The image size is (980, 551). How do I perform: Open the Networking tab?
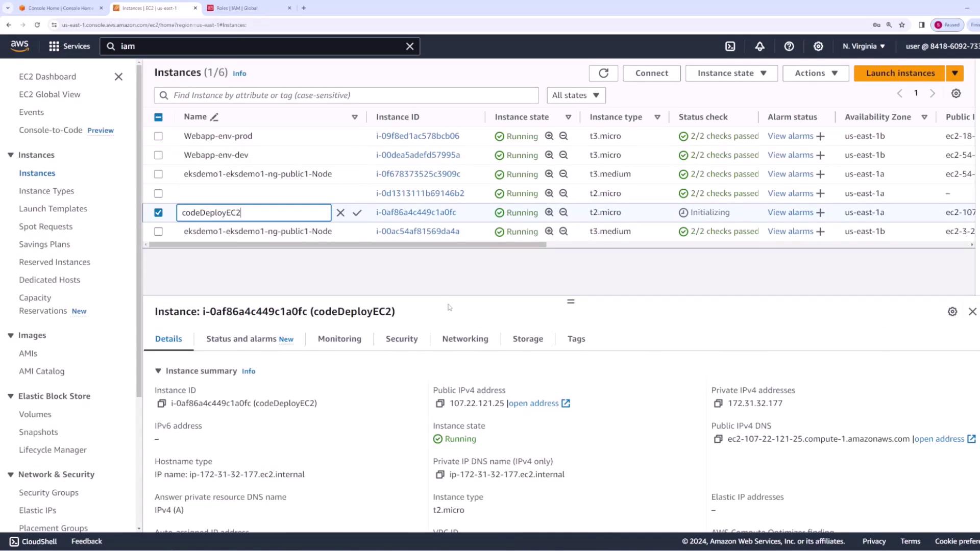[x=464, y=339]
